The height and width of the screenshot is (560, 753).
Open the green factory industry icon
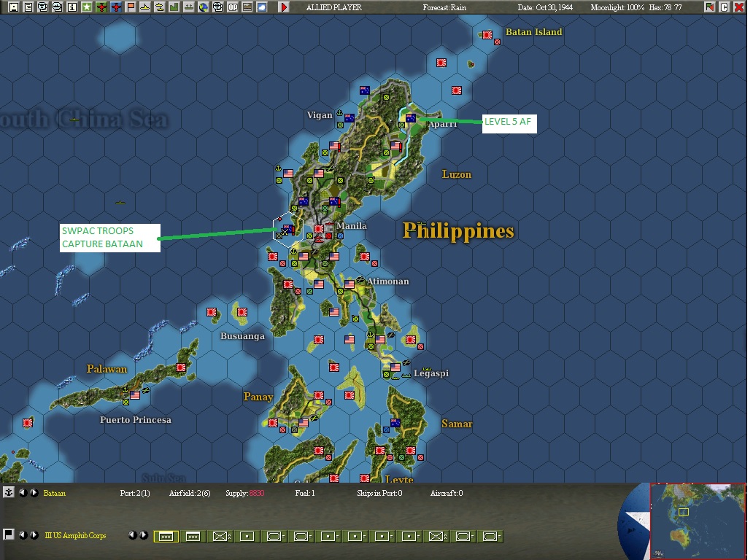point(174,7)
